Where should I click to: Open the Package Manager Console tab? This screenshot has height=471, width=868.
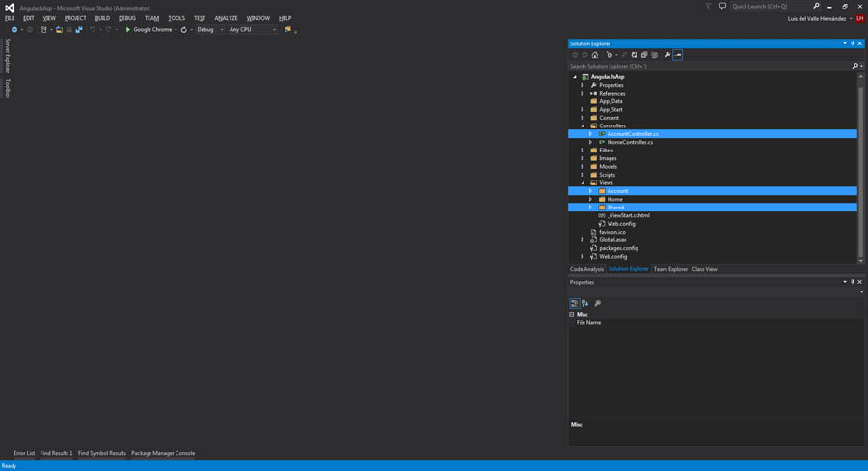[163, 453]
